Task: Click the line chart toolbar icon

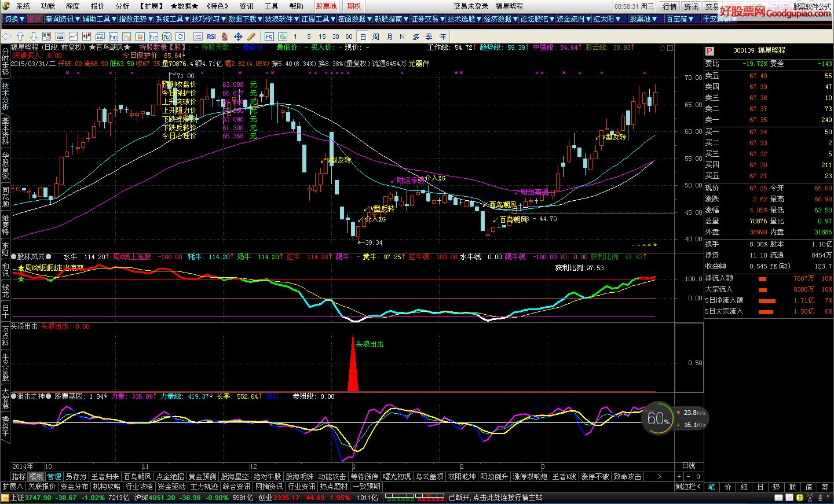Action: click(73, 36)
